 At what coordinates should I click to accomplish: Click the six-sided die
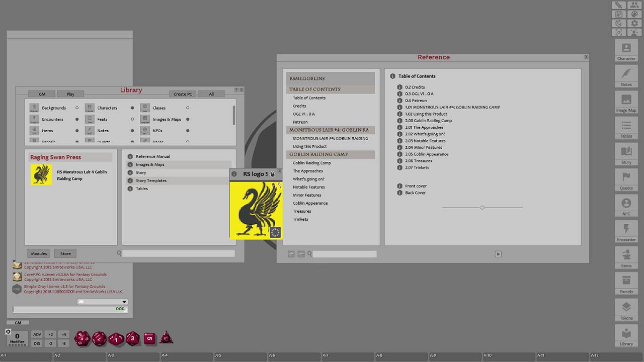pyautogui.click(x=149, y=338)
